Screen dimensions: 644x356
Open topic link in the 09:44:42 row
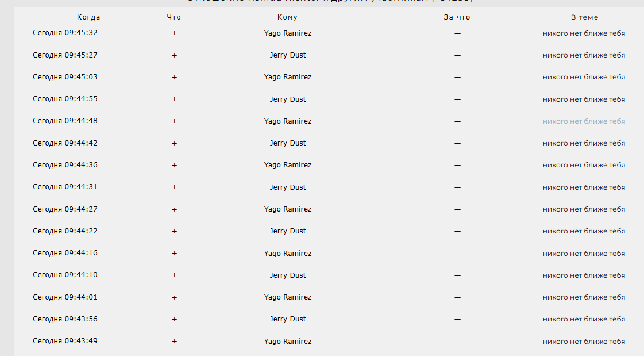click(x=584, y=143)
